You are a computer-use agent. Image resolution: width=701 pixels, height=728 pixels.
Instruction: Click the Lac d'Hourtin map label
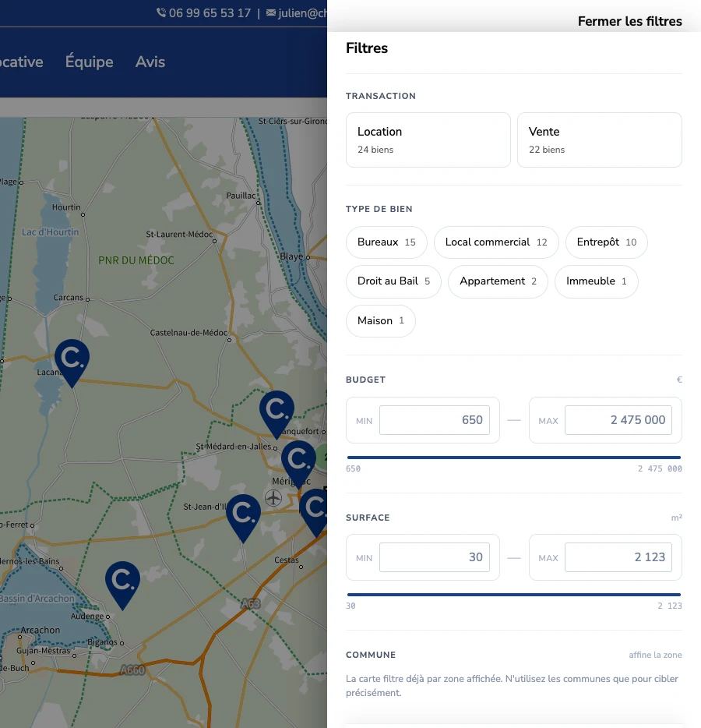pyautogui.click(x=50, y=232)
